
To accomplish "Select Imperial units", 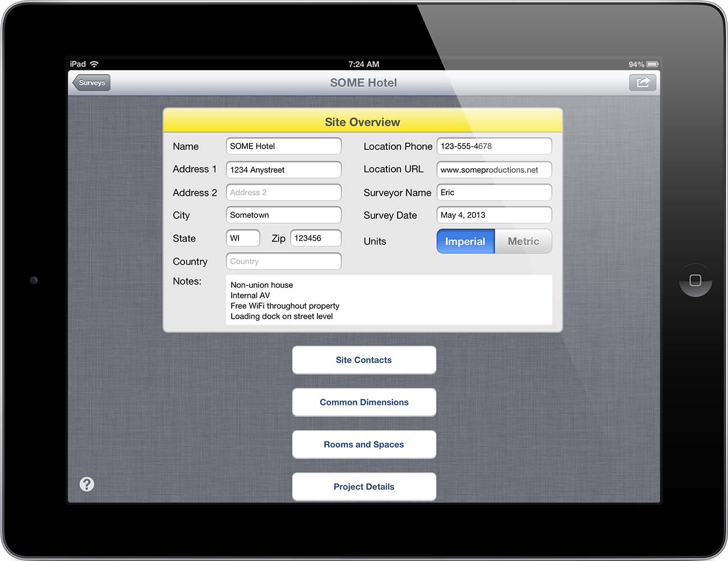I will (x=466, y=241).
